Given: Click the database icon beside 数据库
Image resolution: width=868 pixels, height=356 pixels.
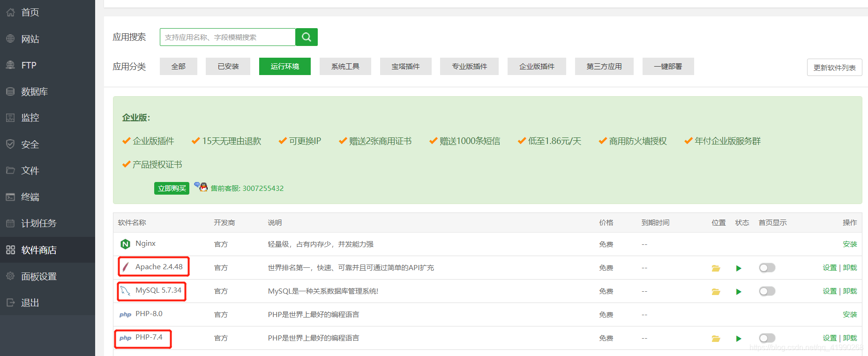Looking at the screenshot, I should coord(10,91).
